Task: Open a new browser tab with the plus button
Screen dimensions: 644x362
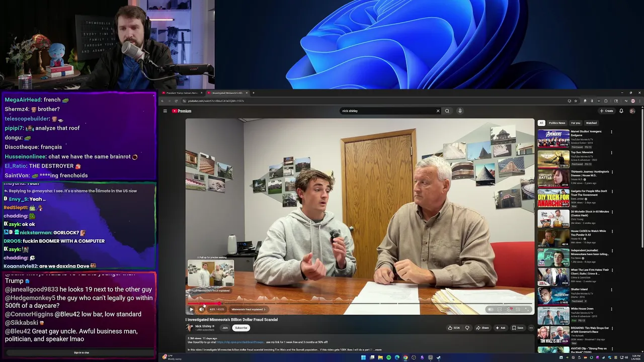Action: pos(253,93)
